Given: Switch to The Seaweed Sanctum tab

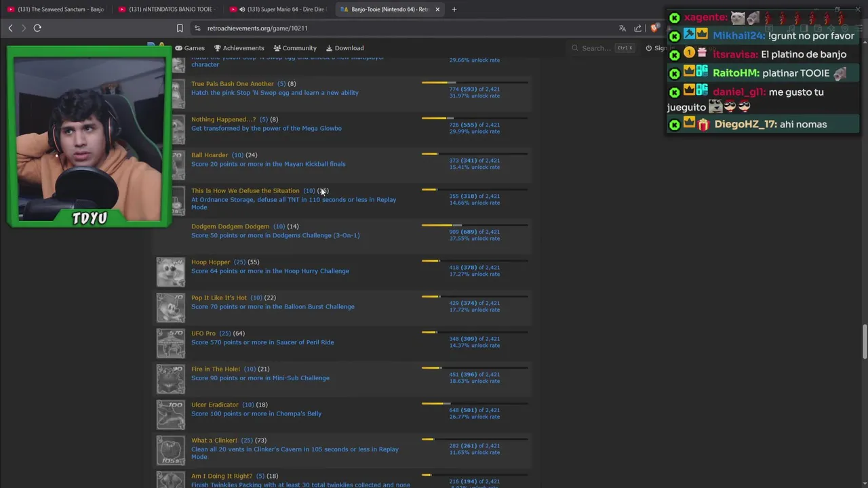Looking at the screenshot, I should [x=56, y=9].
